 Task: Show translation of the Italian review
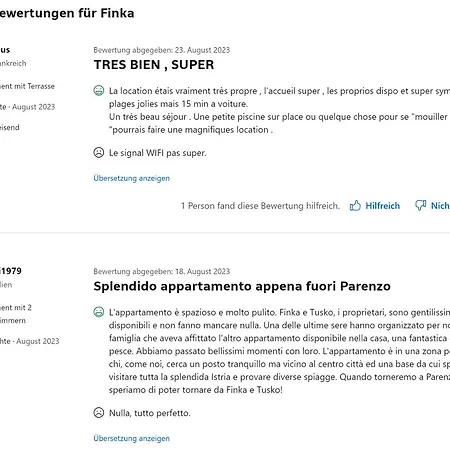[132, 438]
